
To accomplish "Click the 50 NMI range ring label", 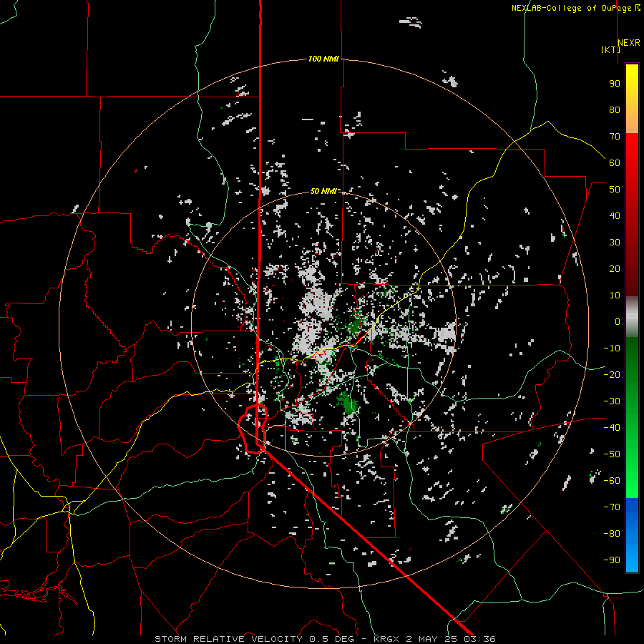I will (x=323, y=191).
